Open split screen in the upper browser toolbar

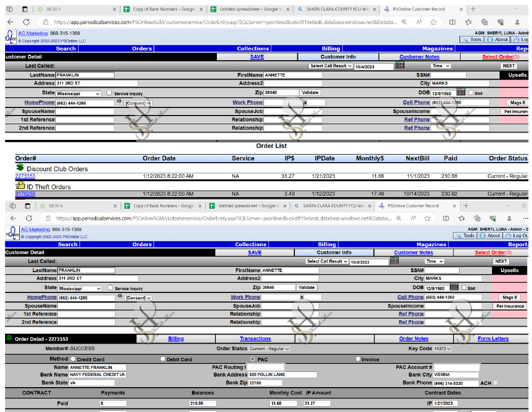(452, 22)
